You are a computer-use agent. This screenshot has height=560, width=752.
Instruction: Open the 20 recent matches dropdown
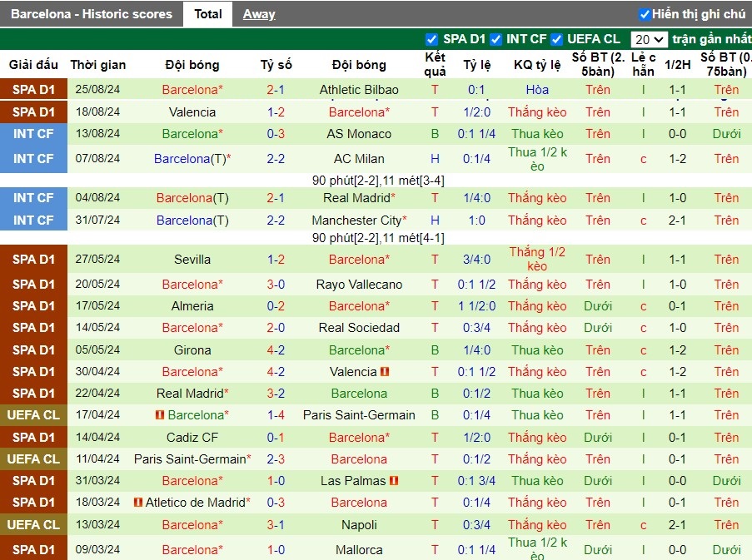(649, 39)
